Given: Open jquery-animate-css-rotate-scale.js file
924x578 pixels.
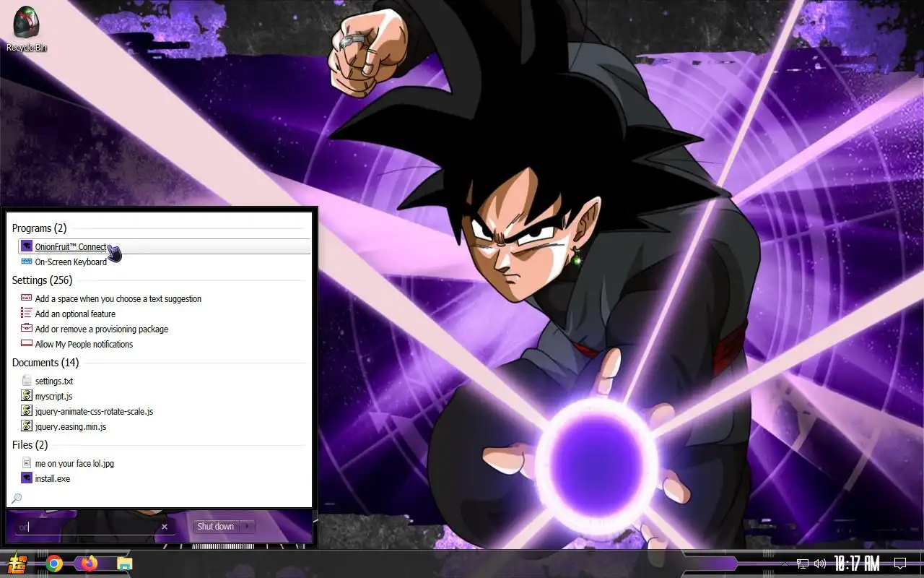Looking at the screenshot, I should 94,411.
